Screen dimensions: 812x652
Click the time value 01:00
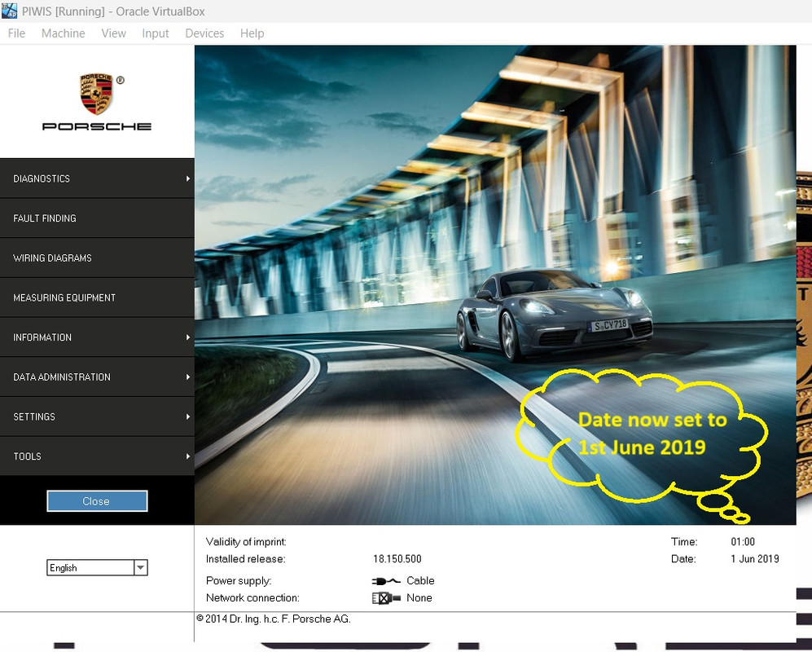tap(743, 542)
